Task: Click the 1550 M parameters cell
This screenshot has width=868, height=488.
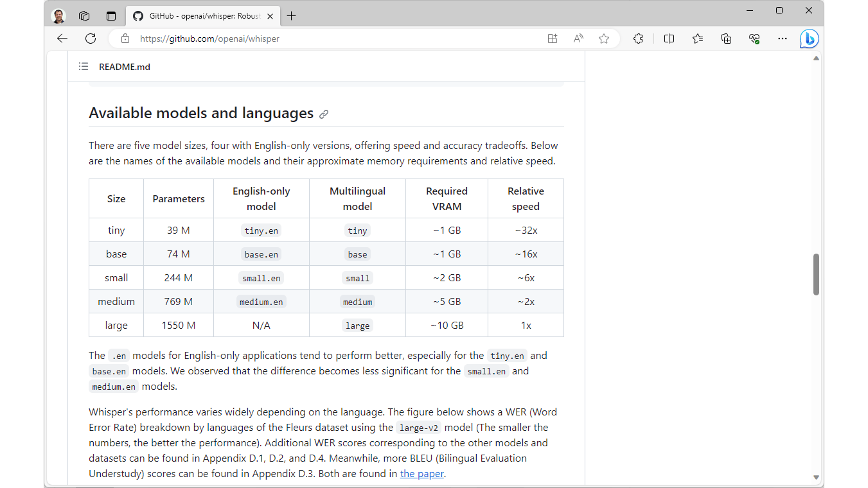Action: (179, 326)
